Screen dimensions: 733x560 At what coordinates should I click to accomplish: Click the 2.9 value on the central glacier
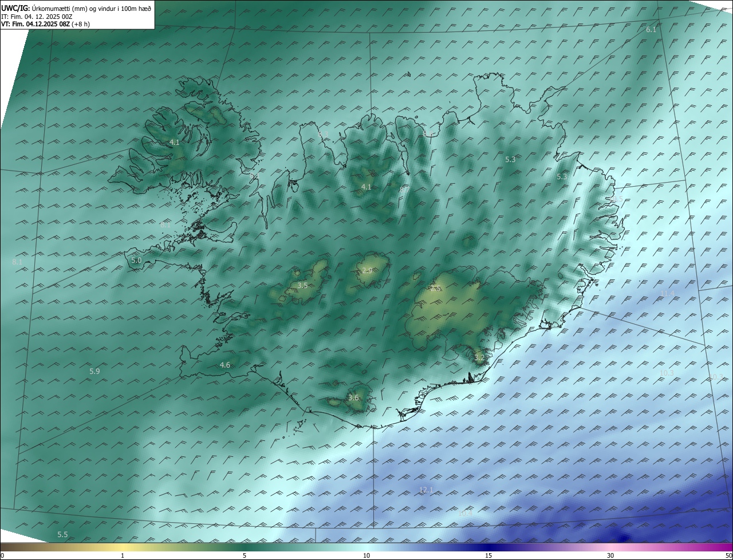point(367,270)
